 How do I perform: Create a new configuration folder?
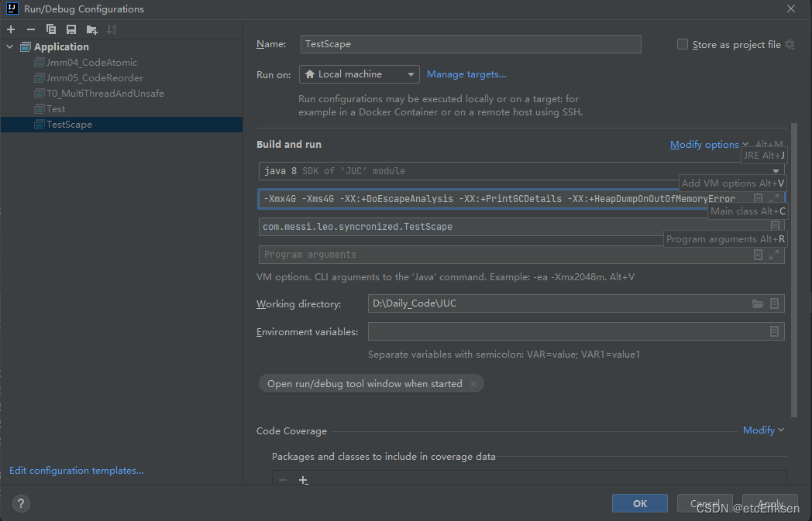91,29
